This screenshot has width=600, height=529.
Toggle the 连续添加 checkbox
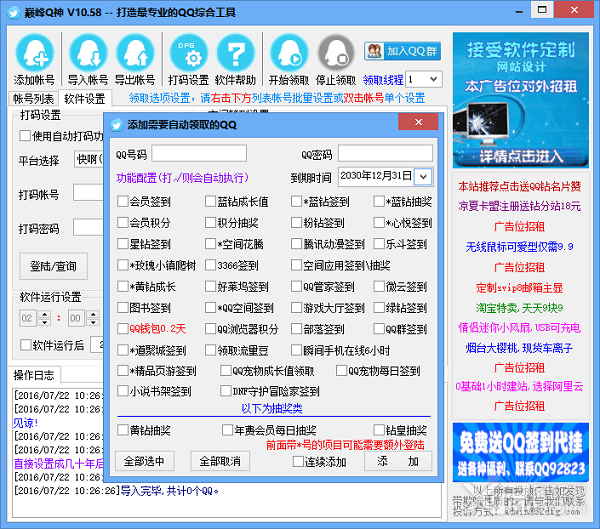(298, 461)
